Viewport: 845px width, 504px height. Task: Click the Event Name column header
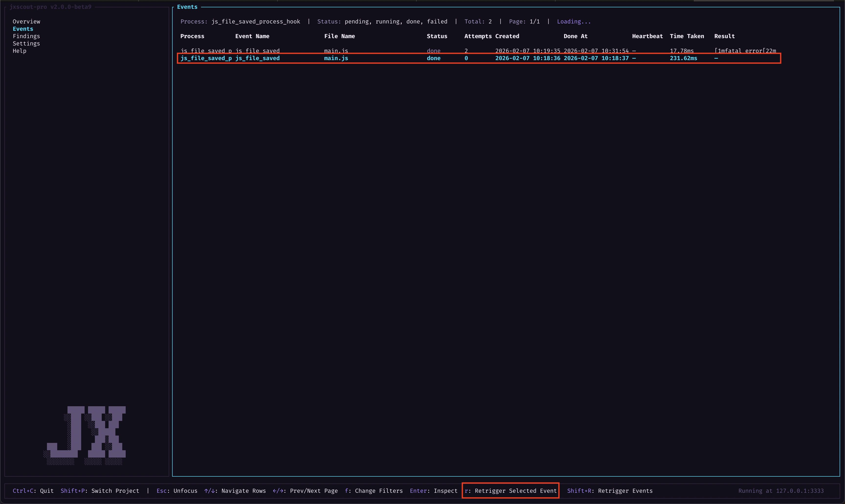pos(252,36)
